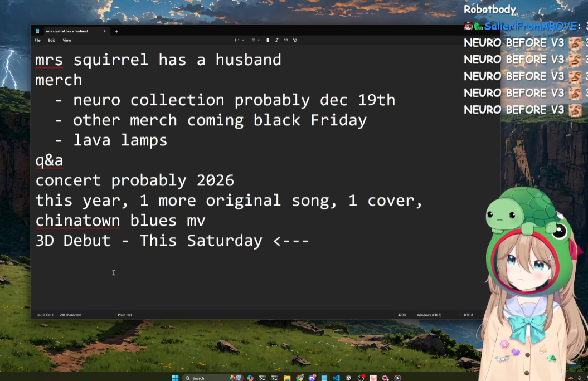
Task: Insert a link using the toolbar link icon
Action: click(286, 40)
